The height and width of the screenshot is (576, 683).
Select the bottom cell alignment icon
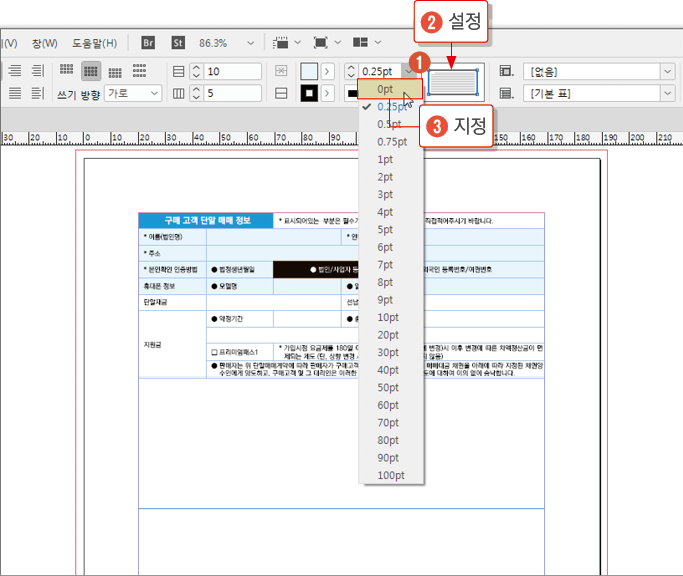coord(115,72)
